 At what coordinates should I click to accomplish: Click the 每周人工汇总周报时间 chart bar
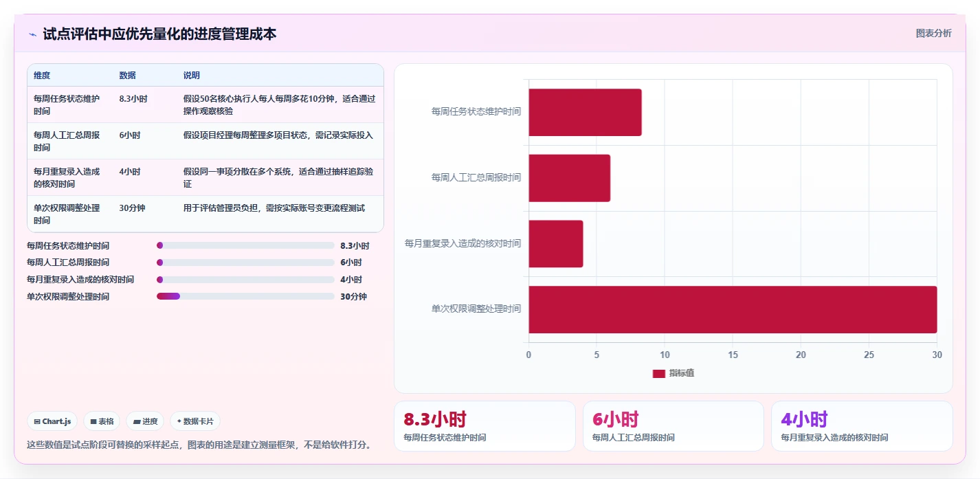(x=569, y=178)
